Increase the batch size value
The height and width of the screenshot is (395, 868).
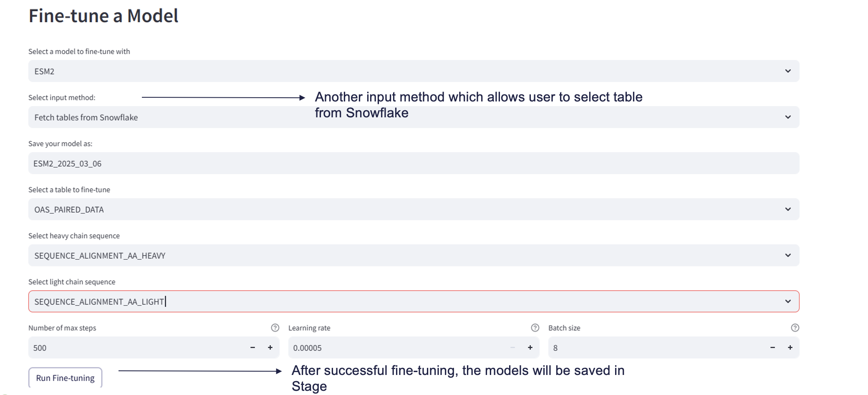click(x=790, y=347)
